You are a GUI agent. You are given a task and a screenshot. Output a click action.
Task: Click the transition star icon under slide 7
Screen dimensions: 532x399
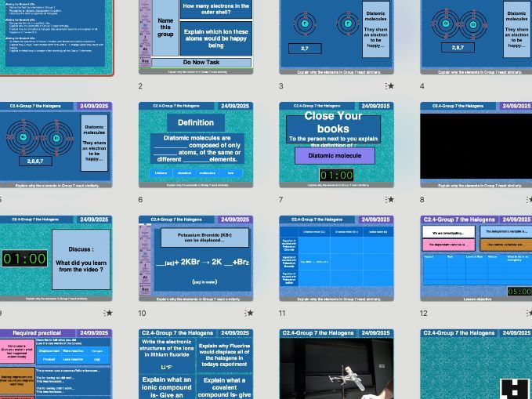tap(390, 200)
